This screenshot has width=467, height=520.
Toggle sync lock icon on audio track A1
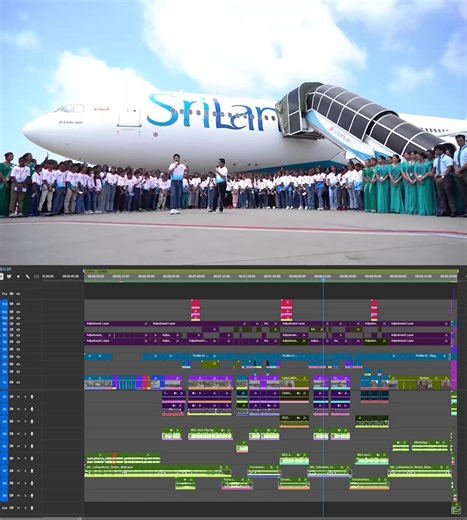pos(12,397)
